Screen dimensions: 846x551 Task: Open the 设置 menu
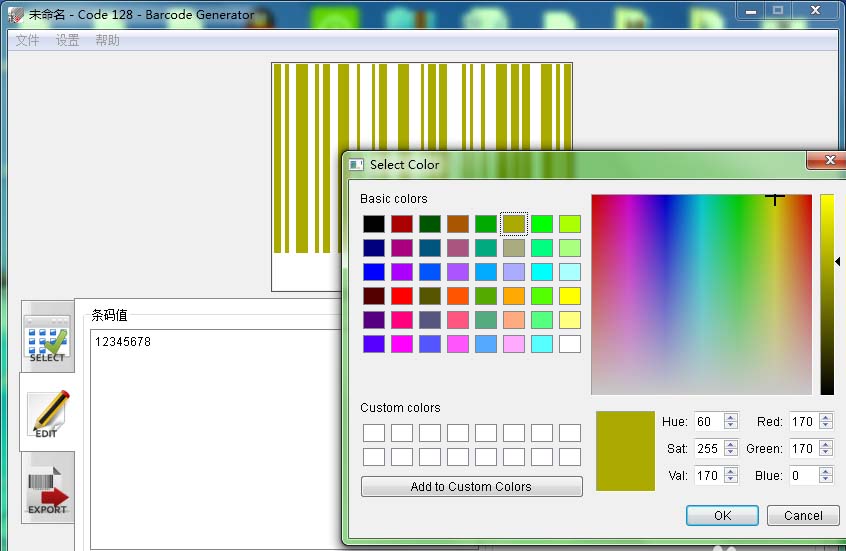coord(67,40)
